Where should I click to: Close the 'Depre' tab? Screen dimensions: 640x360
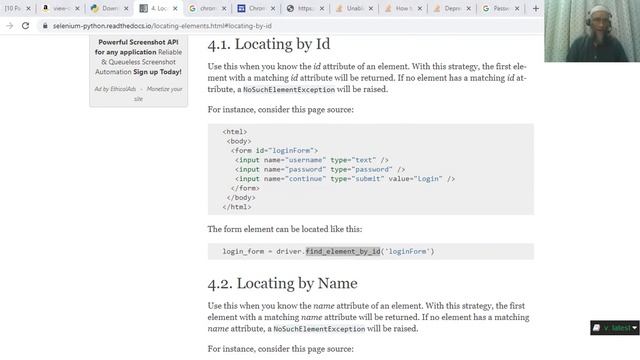[x=469, y=8]
